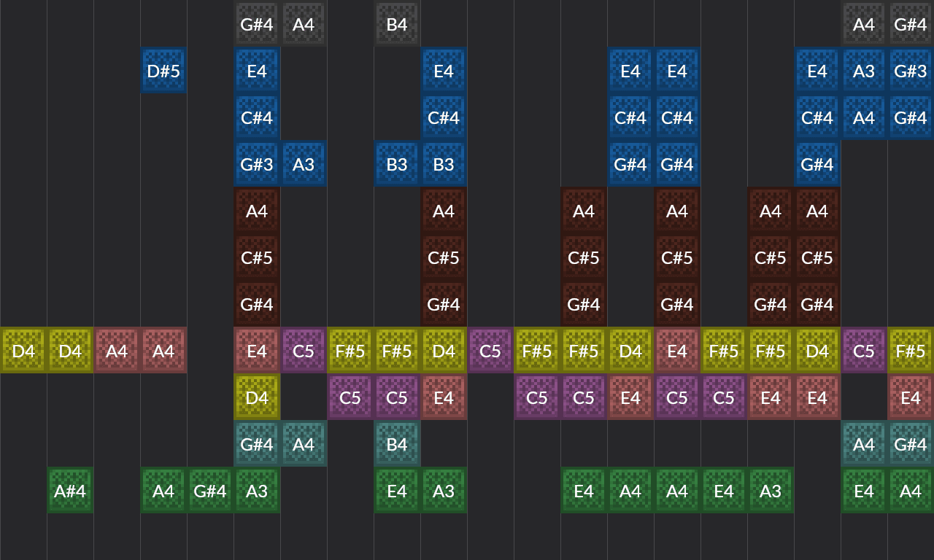Select the leftmost gray G#4 note block
The height and width of the screenshot is (560, 934).
click(x=257, y=24)
